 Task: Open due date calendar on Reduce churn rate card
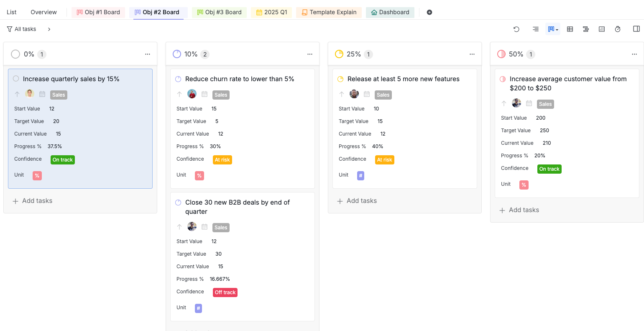coord(204,94)
